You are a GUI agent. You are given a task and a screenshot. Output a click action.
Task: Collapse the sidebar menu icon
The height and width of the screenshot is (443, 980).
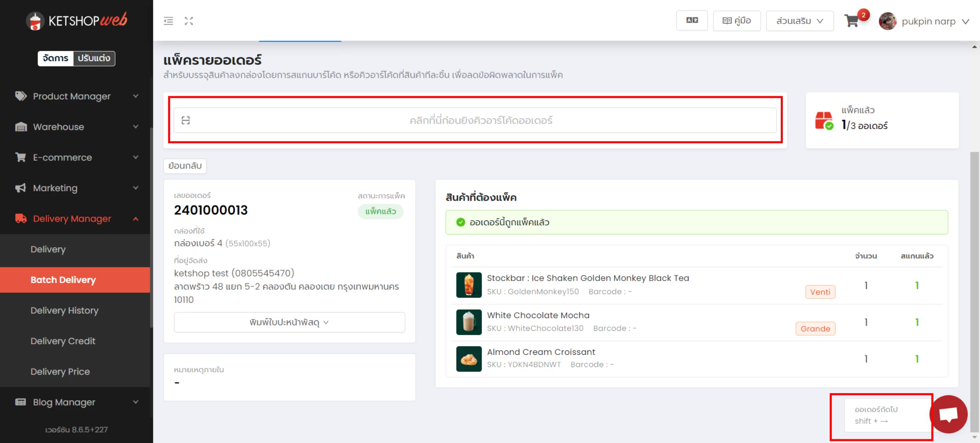point(168,21)
